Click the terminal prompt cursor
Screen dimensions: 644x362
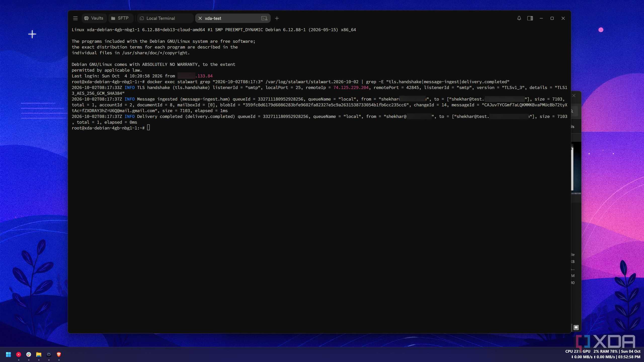point(148,128)
